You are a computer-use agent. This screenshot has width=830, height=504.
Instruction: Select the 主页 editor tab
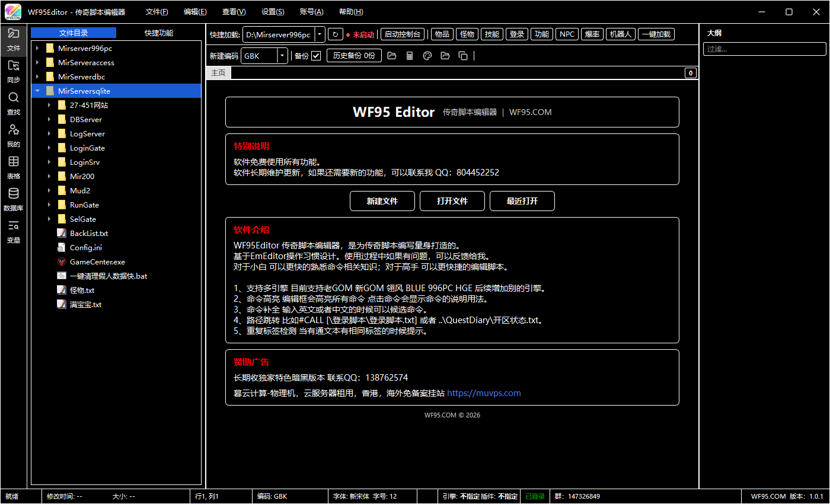coord(218,73)
